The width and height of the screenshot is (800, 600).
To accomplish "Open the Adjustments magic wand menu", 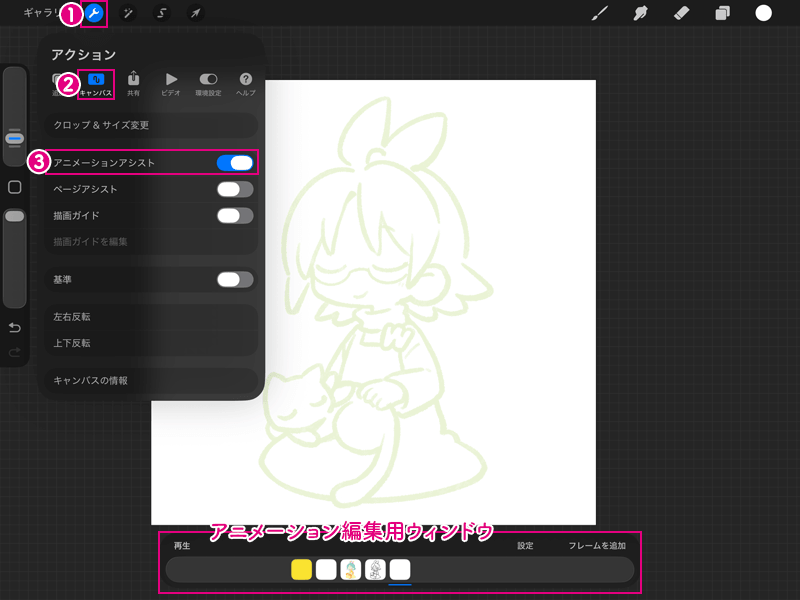I will tap(128, 13).
